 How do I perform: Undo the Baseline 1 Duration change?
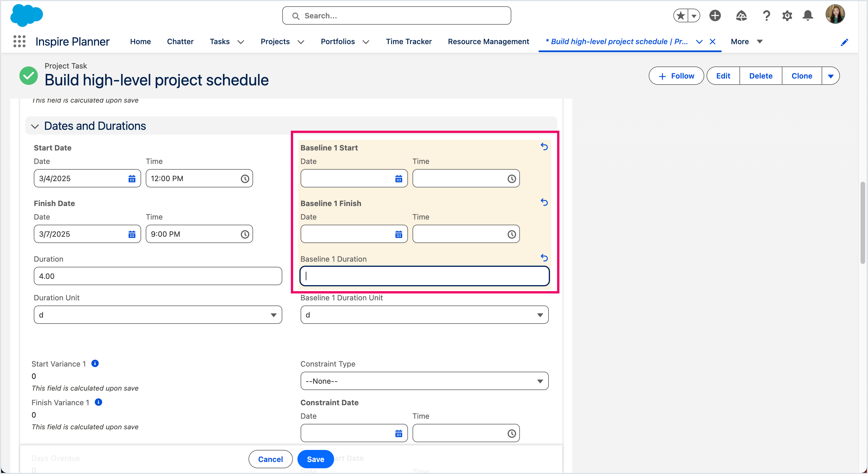click(x=544, y=258)
